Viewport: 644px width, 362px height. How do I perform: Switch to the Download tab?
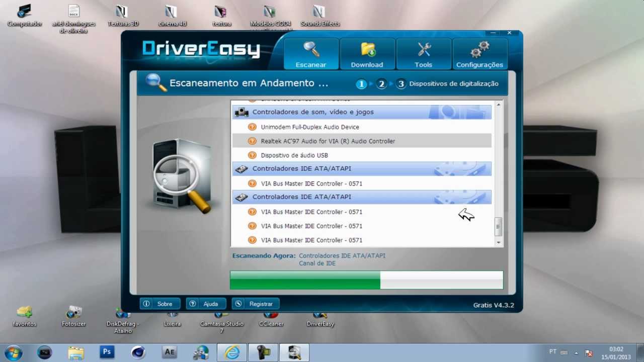pos(367,54)
